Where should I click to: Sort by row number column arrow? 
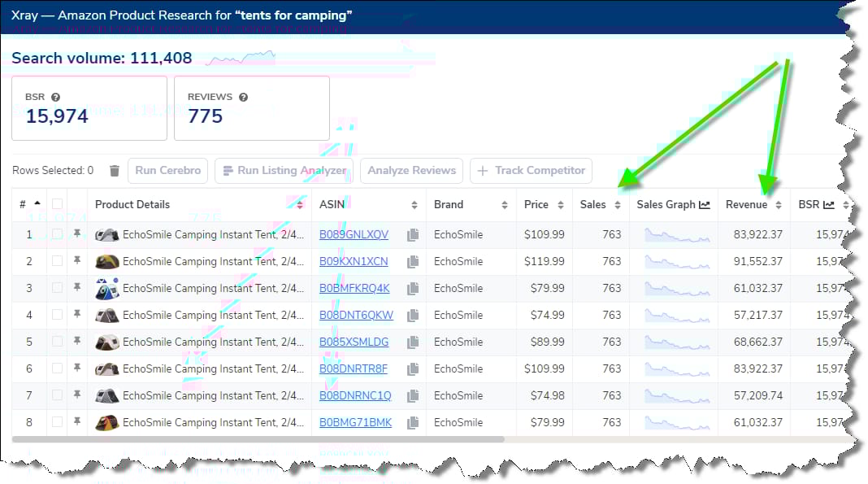pos(37,203)
